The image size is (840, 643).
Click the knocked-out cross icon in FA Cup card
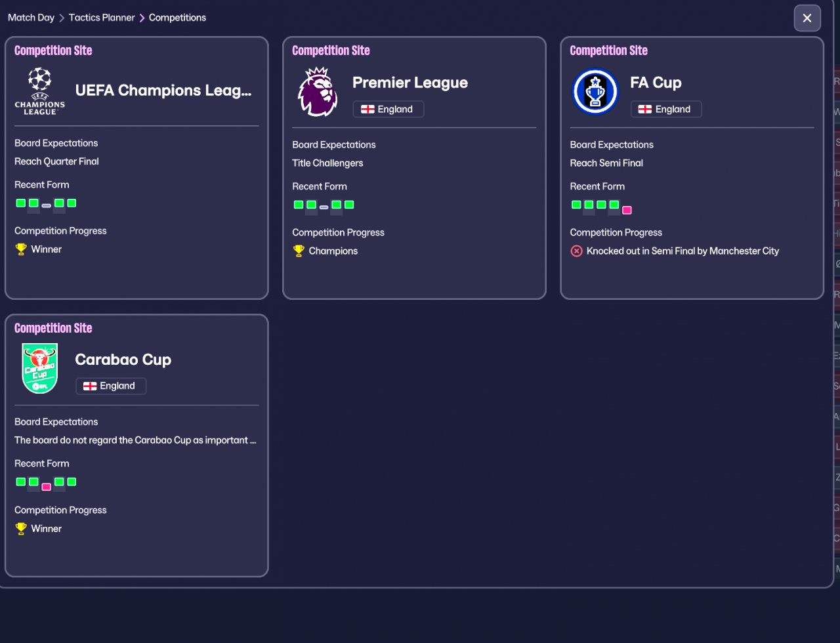576,251
